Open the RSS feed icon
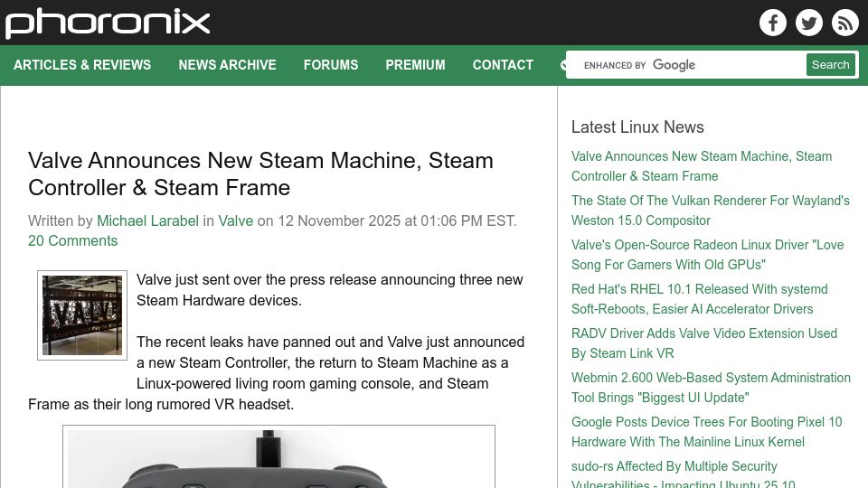This screenshot has width=868, height=488. tap(844, 23)
